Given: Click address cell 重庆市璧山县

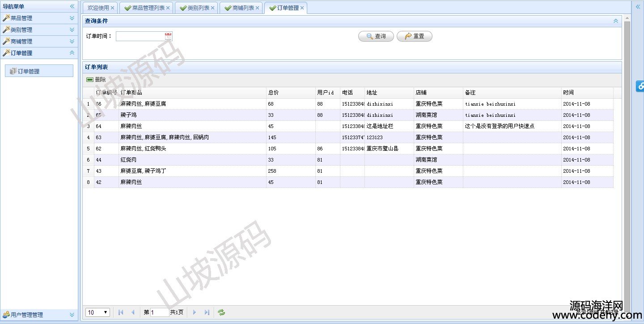Looking at the screenshot, I should coord(389,149).
